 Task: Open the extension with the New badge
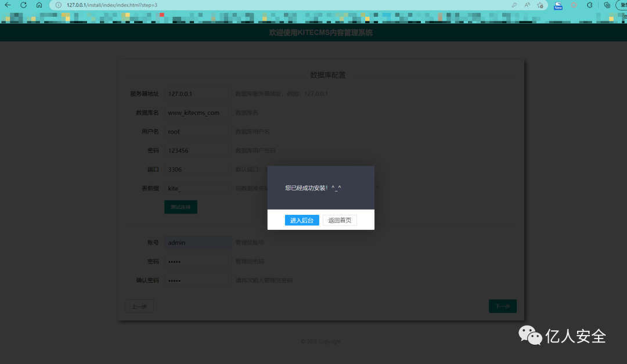[558, 6]
